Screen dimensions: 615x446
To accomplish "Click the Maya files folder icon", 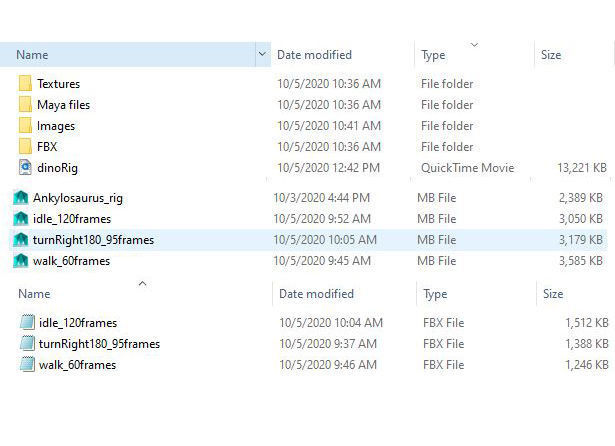I will [x=25, y=105].
